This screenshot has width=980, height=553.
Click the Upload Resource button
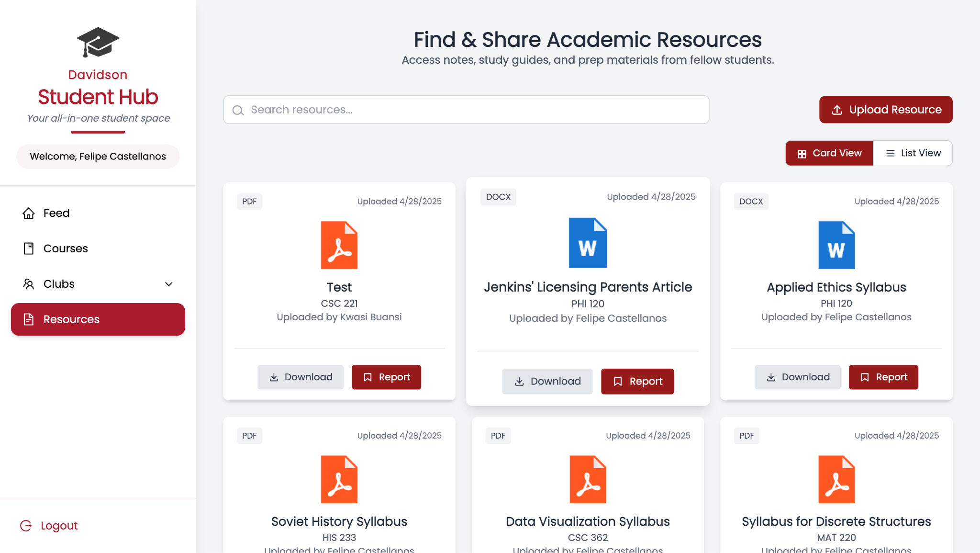tap(886, 110)
